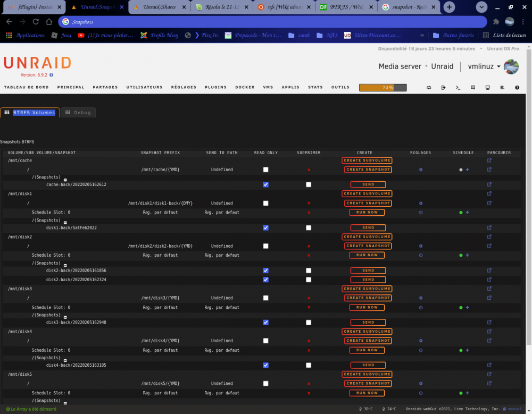532x414 pixels.
Task: Click the 73% array usage bar
Action: click(x=383, y=88)
